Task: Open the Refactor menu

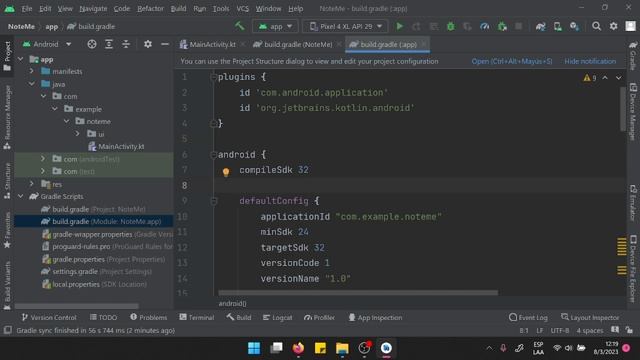Action: 150,9
